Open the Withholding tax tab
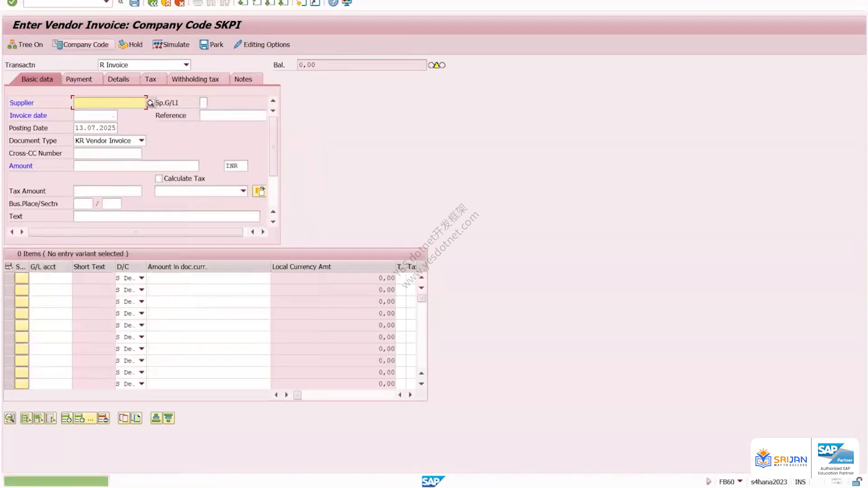The height and width of the screenshot is (488, 868). tap(195, 79)
